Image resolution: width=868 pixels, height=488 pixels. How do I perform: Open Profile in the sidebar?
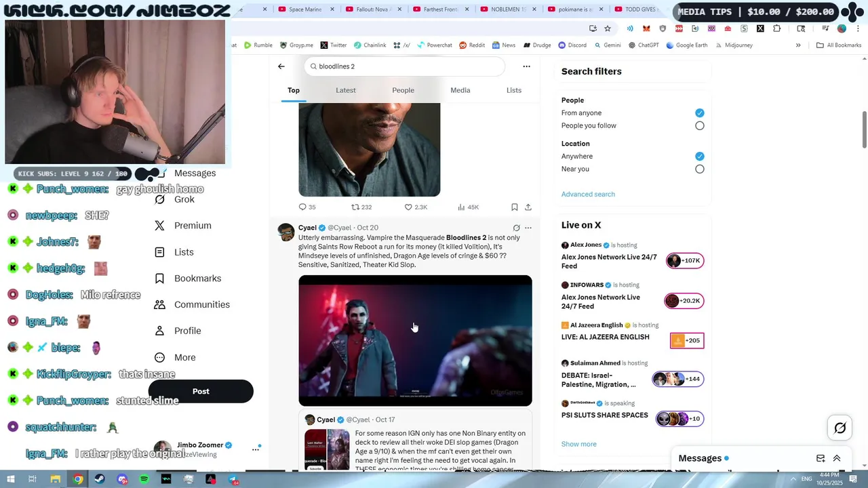coord(177,331)
